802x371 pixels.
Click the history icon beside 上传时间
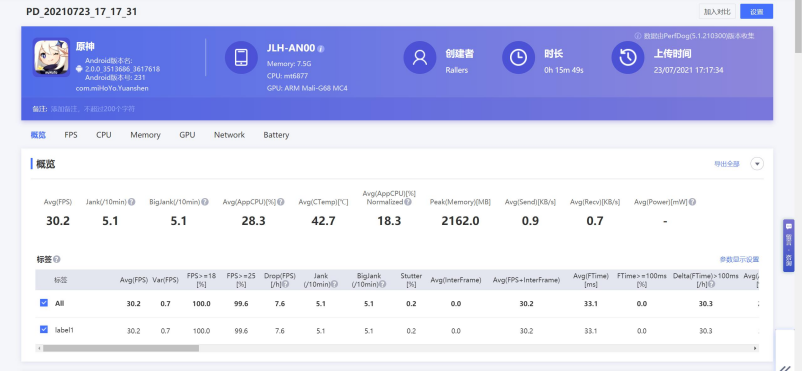(x=628, y=57)
